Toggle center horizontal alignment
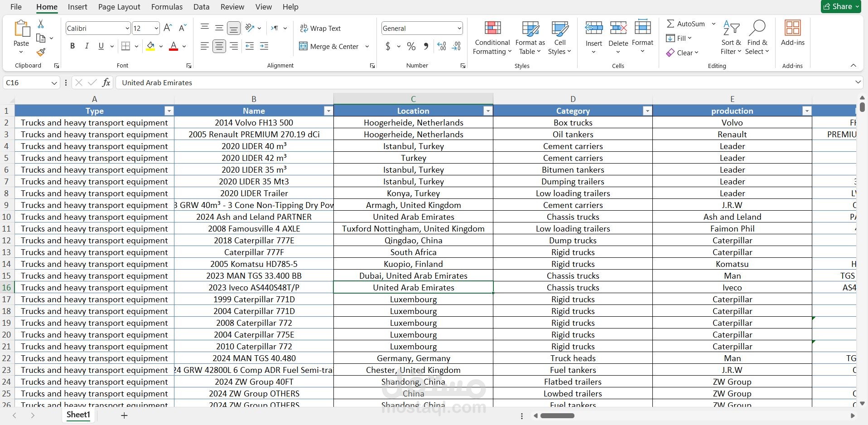Viewport: 868px width, 425px height. [x=219, y=46]
